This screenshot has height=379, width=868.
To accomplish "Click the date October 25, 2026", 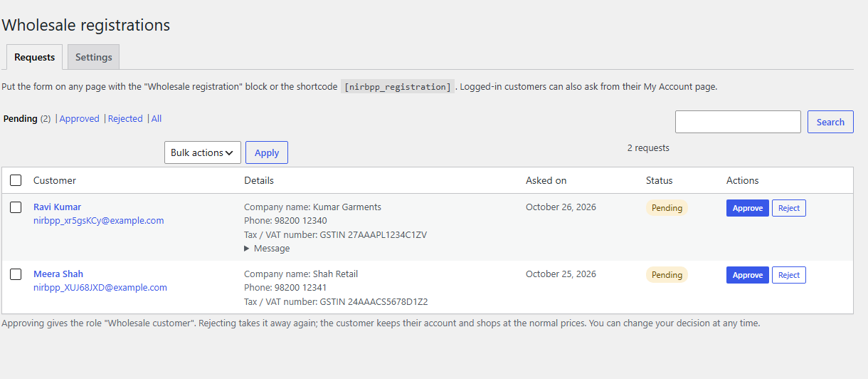I will point(561,274).
